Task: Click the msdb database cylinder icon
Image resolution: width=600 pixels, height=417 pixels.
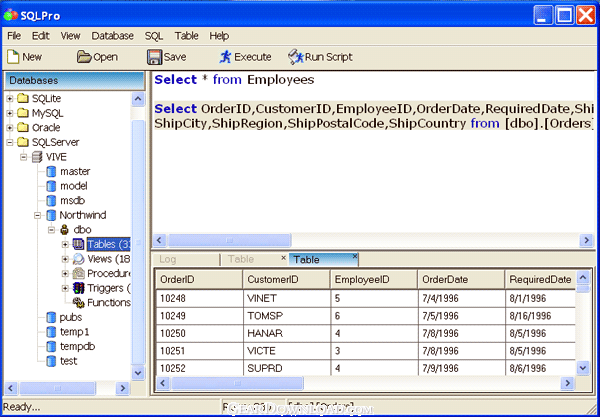Action: 51,200
